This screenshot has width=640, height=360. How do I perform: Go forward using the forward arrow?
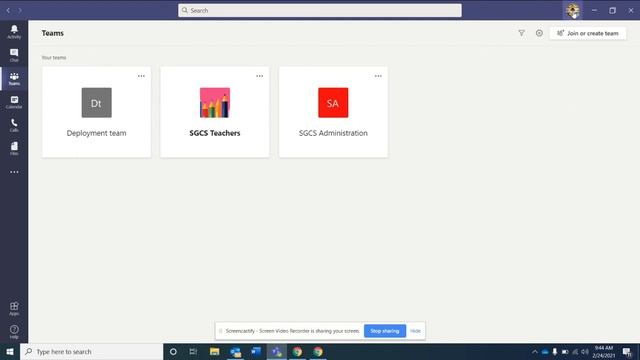click(20, 10)
